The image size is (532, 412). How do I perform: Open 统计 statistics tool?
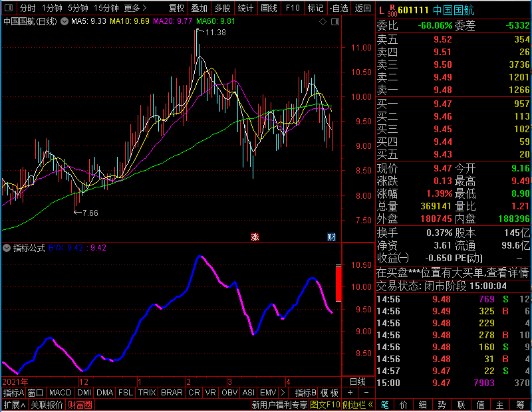[245, 8]
